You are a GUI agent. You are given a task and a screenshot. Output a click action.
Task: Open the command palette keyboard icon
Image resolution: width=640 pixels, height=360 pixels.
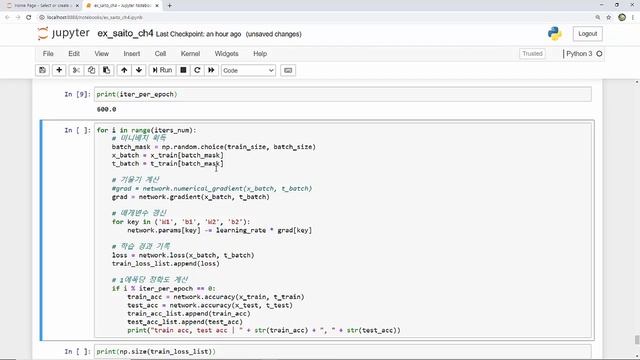288,70
